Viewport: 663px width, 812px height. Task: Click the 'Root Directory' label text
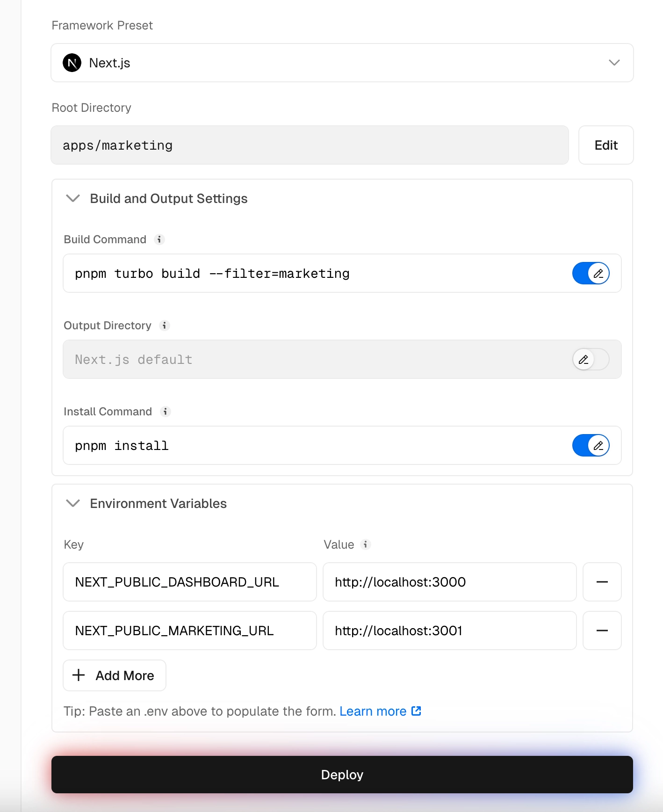tap(92, 108)
